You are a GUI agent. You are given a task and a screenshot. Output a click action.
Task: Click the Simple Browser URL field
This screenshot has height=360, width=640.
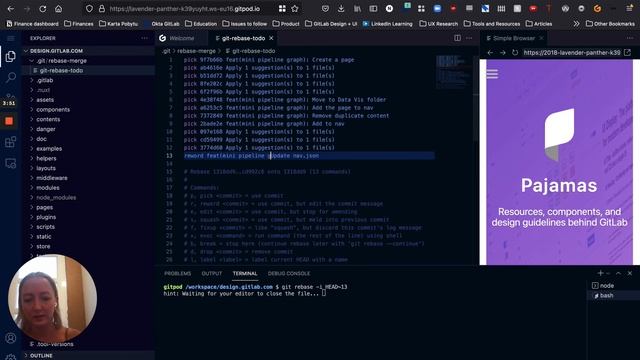coord(572,53)
